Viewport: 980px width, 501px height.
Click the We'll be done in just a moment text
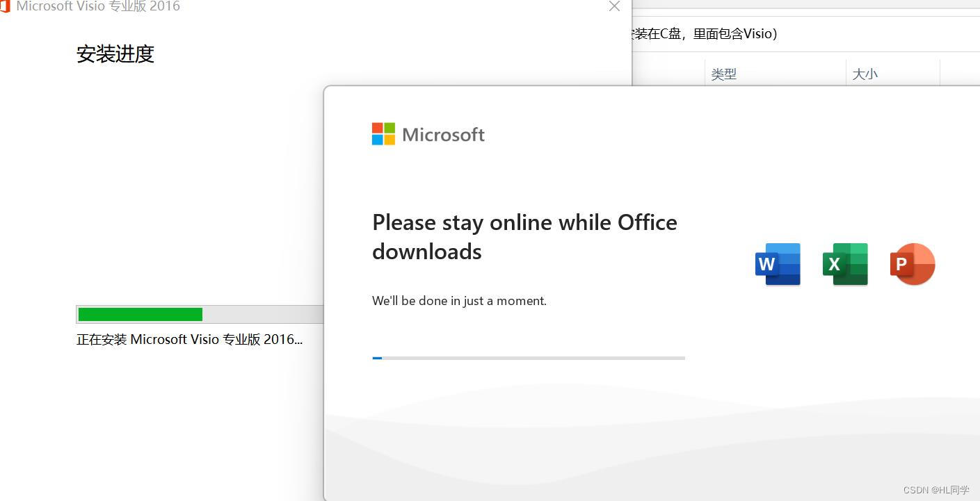(459, 300)
